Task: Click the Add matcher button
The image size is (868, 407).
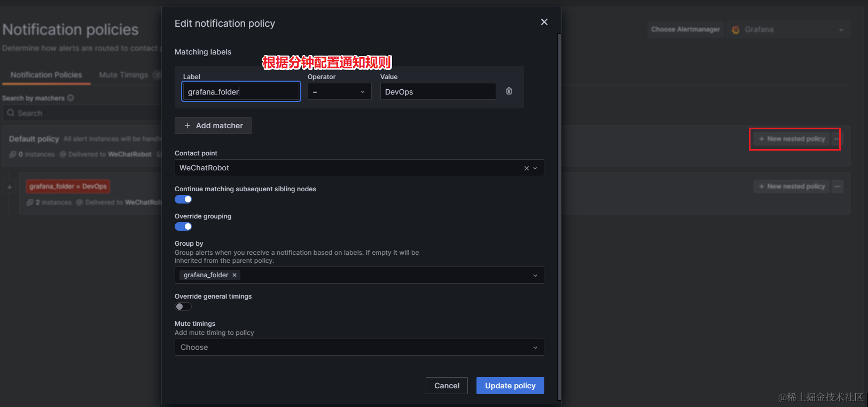Action: coord(213,126)
